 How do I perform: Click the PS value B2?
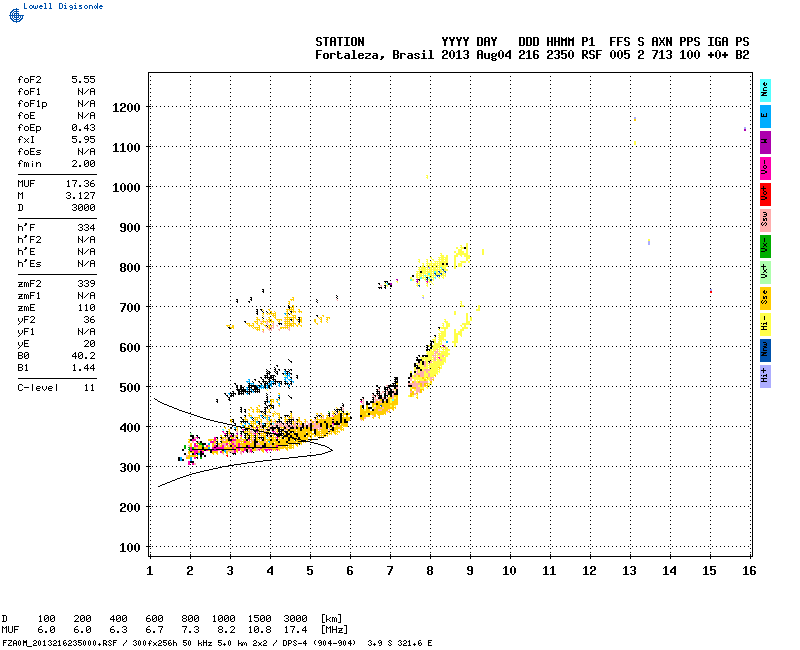coord(742,55)
